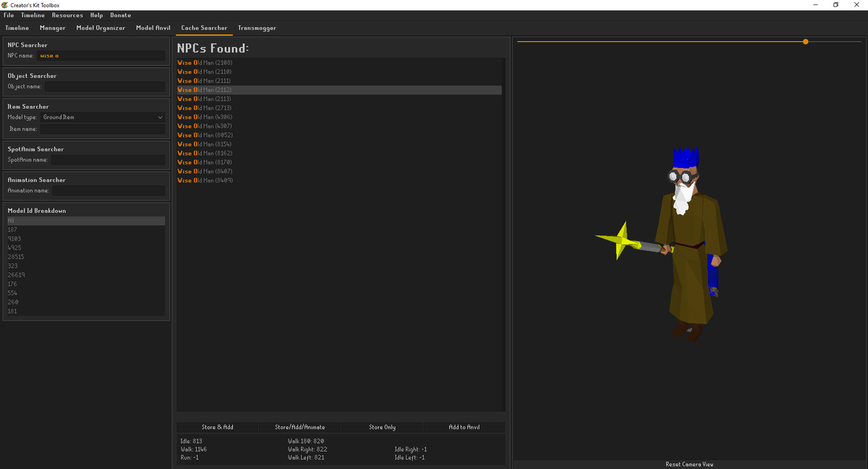The width and height of the screenshot is (868, 469).
Task: Focus the Object name input field
Action: pos(105,86)
